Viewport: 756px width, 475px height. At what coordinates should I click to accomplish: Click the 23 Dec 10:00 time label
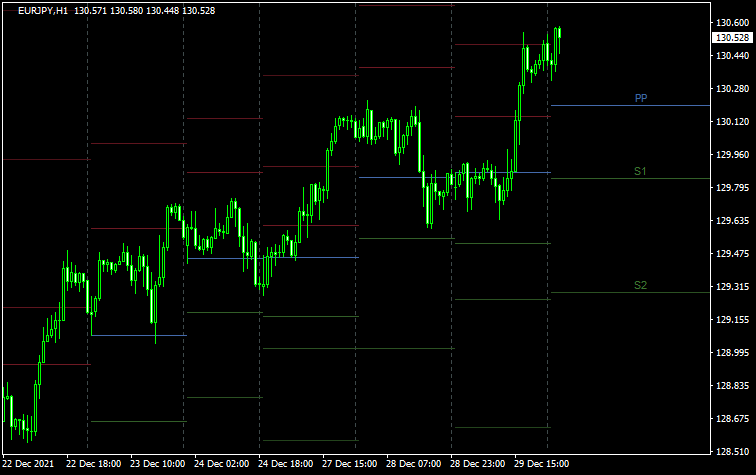(x=159, y=465)
